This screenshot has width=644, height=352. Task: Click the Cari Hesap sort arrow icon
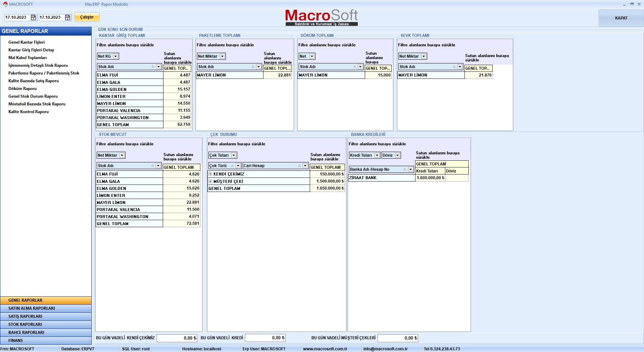point(299,166)
